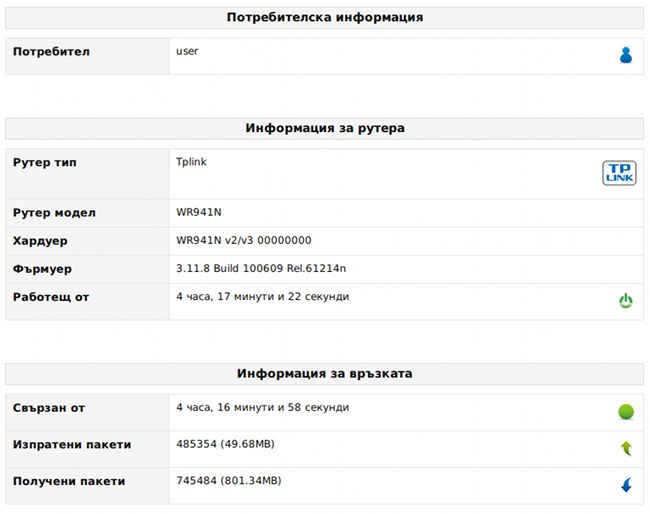Click the green power uptime icon
Viewport: 650px width, 514px height.
pyautogui.click(x=626, y=301)
